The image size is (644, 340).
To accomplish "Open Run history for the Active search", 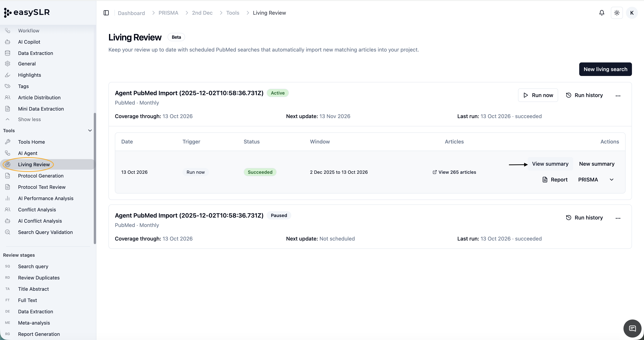I will (584, 95).
